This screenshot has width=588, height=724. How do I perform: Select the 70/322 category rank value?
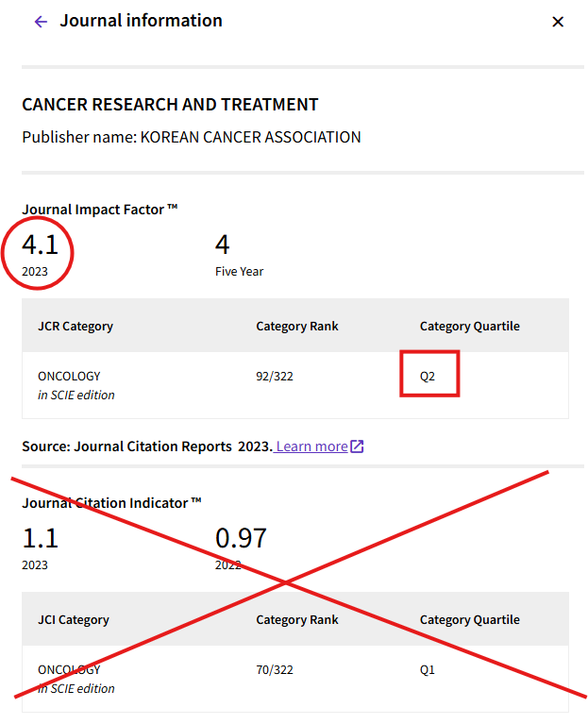(275, 670)
